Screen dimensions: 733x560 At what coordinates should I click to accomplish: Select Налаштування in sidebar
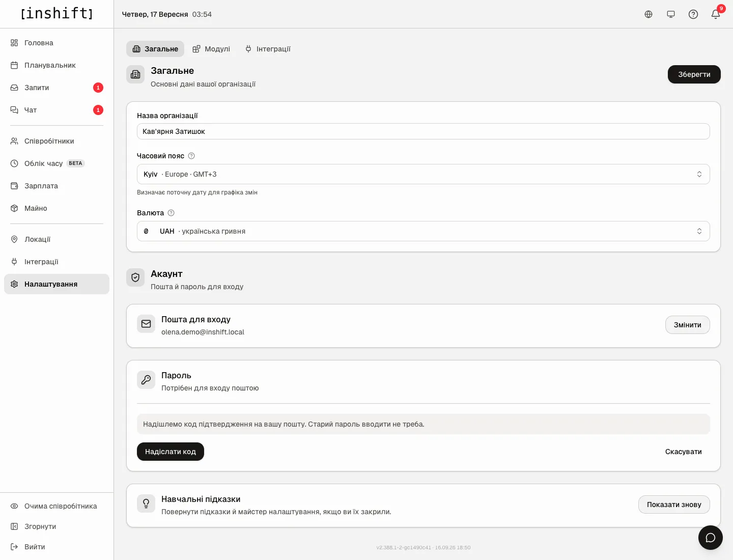[x=57, y=284]
